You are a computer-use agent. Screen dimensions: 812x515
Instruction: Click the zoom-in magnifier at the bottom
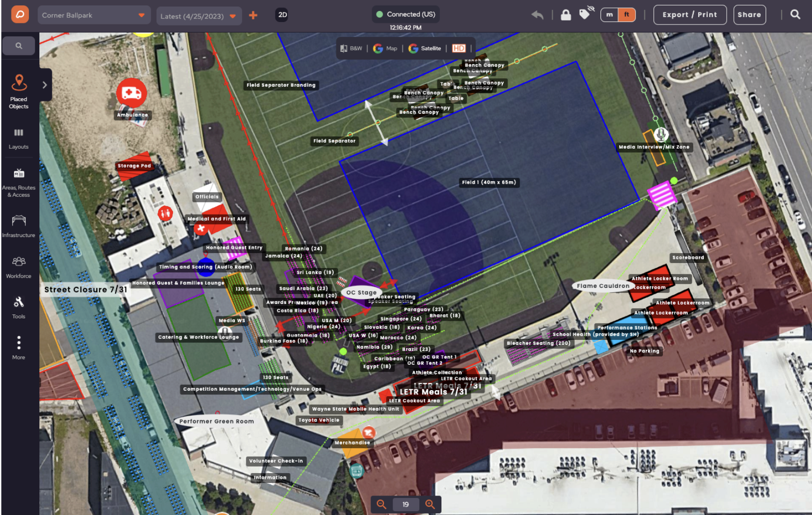[430, 504]
